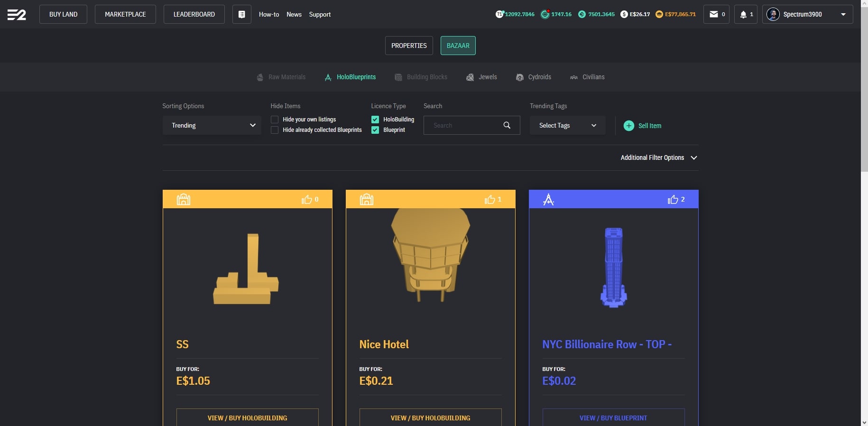Open the mail inbox envelope icon
Screen dimensions: 868x426
(713, 14)
